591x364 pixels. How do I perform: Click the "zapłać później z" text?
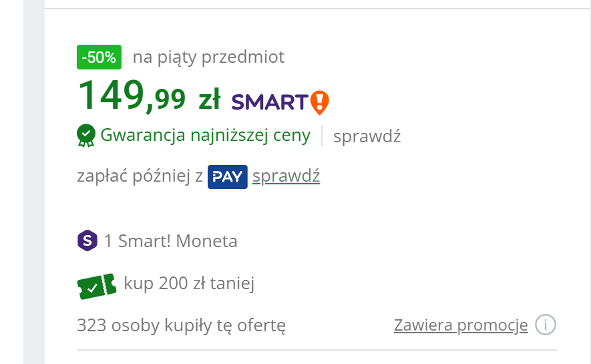[140, 178]
